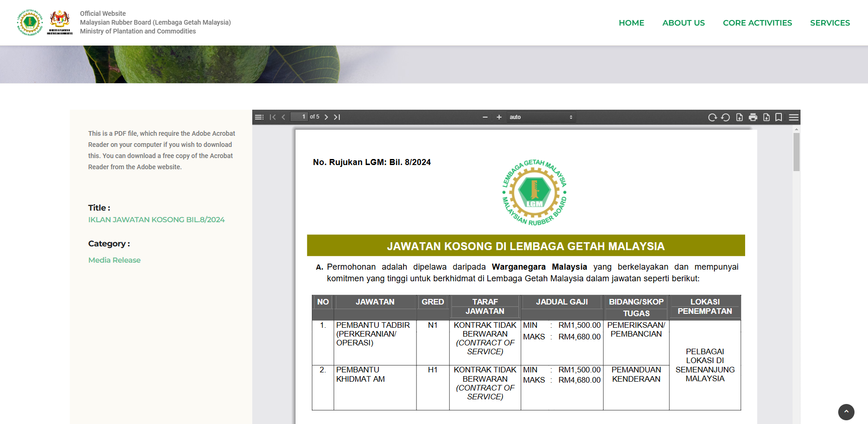Open IKLAN JAWATAN KOSONG BIL.8/2024 link
868x424 pixels.
pyautogui.click(x=156, y=219)
